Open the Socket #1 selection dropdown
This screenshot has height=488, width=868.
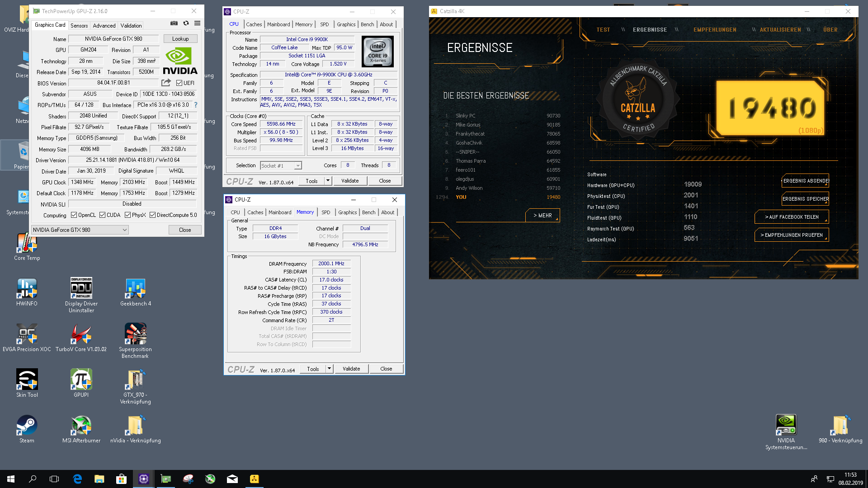(x=281, y=166)
